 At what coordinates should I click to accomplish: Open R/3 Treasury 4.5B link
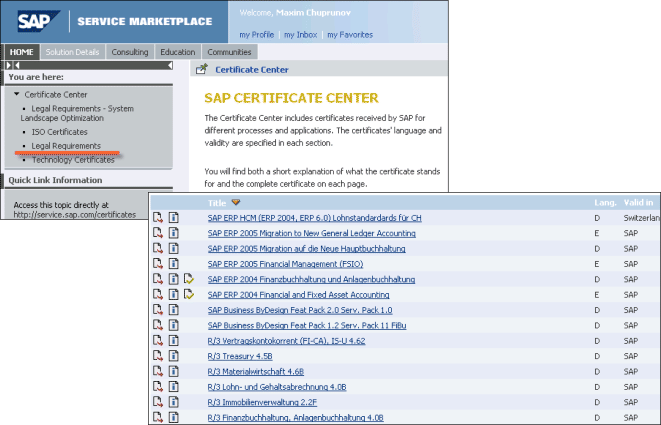pyautogui.click(x=240, y=356)
